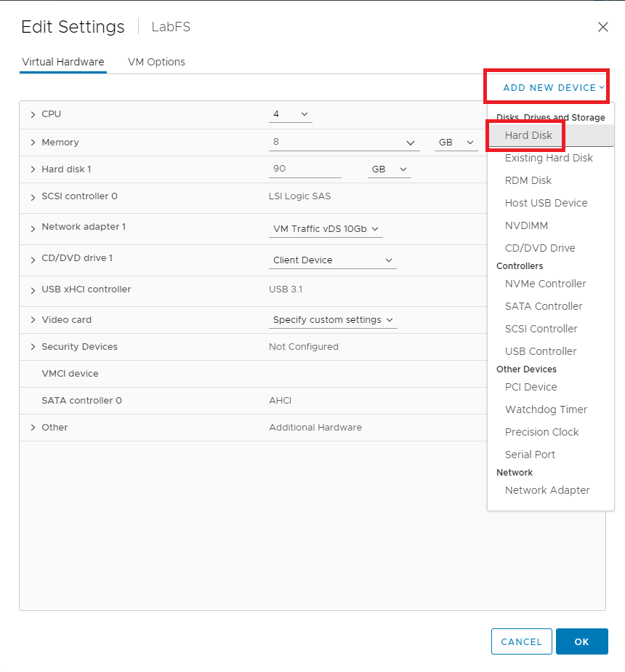Open the VM Traffic vDS 10Gb dropdown
The height and width of the screenshot is (672, 625).
click(326, 229)
